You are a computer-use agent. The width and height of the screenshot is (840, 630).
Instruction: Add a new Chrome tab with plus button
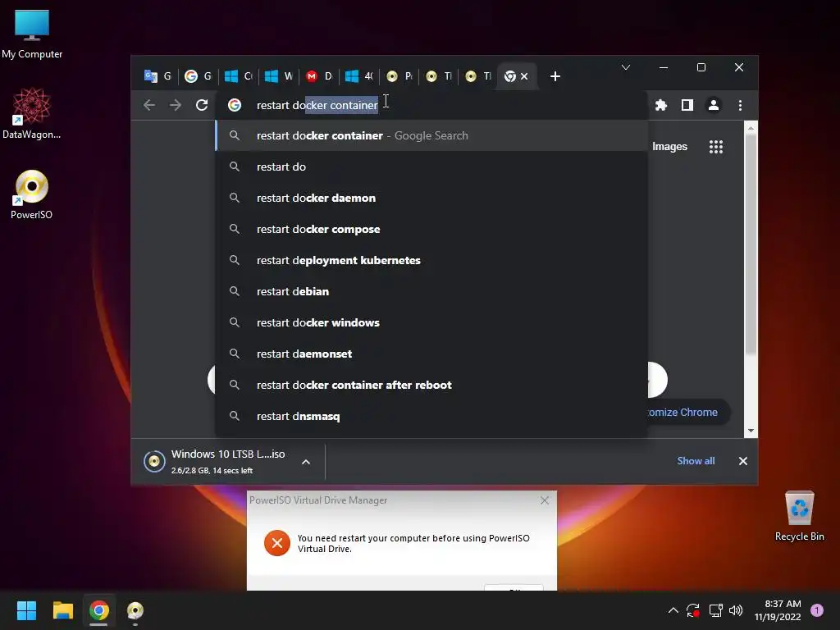tap(555, 76)
